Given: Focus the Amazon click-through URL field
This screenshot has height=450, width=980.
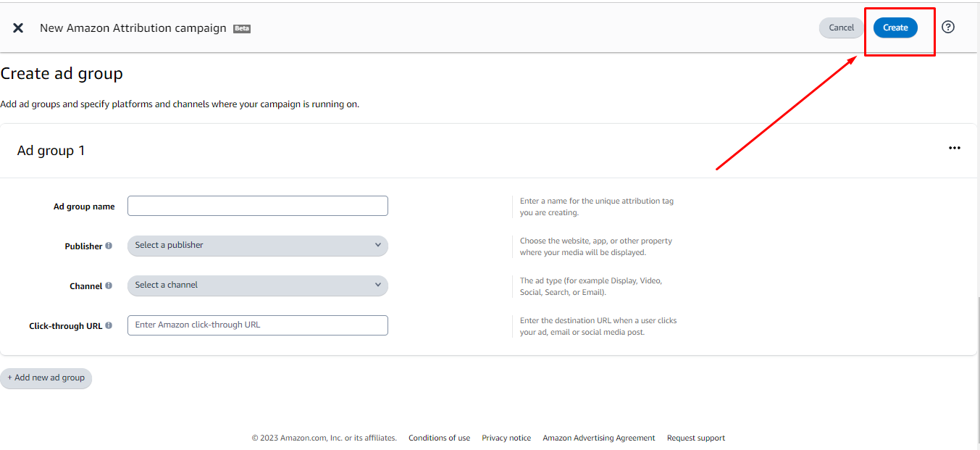Looking at the screenshot, I should coord(258,325).
